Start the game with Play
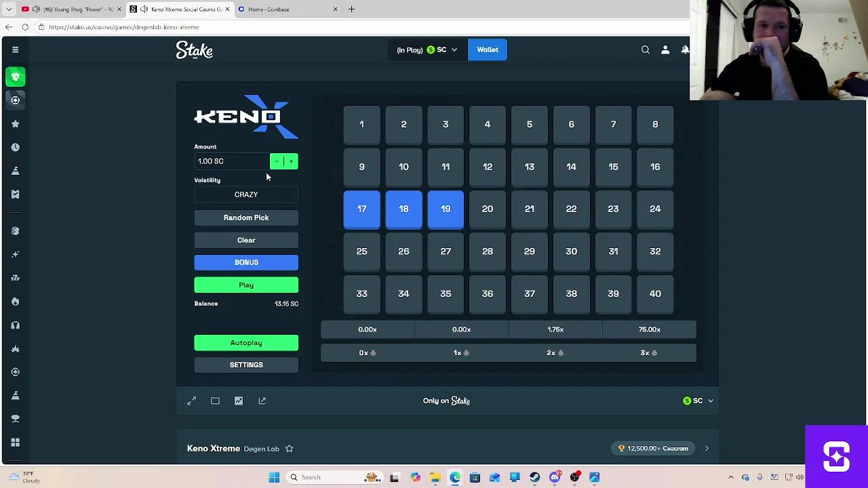Screen dimensions: 868x488 246,285
